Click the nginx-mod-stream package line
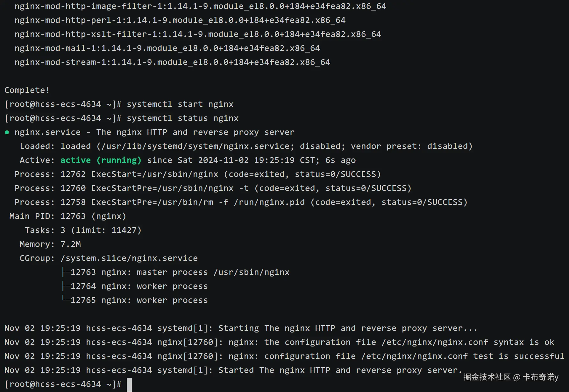 click(172, 62)
